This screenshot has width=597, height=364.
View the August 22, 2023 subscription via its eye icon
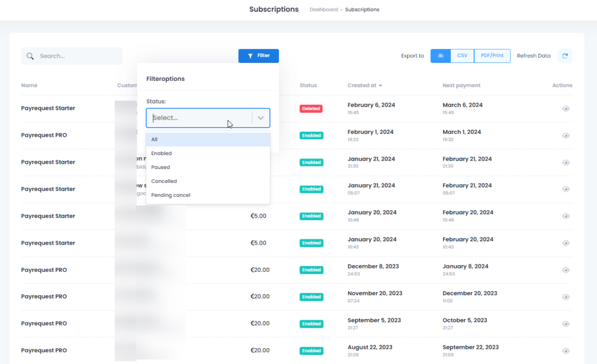pyautogui.click(x=565, y=351)
